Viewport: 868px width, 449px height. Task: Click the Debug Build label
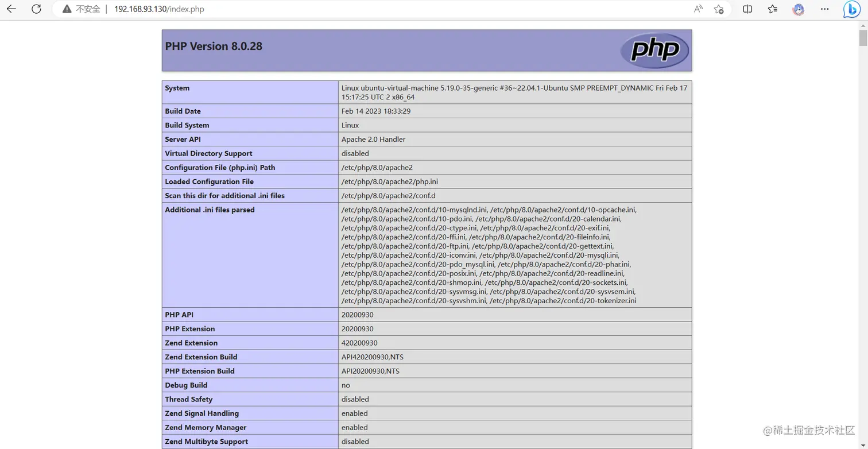[x=186, y=385]
